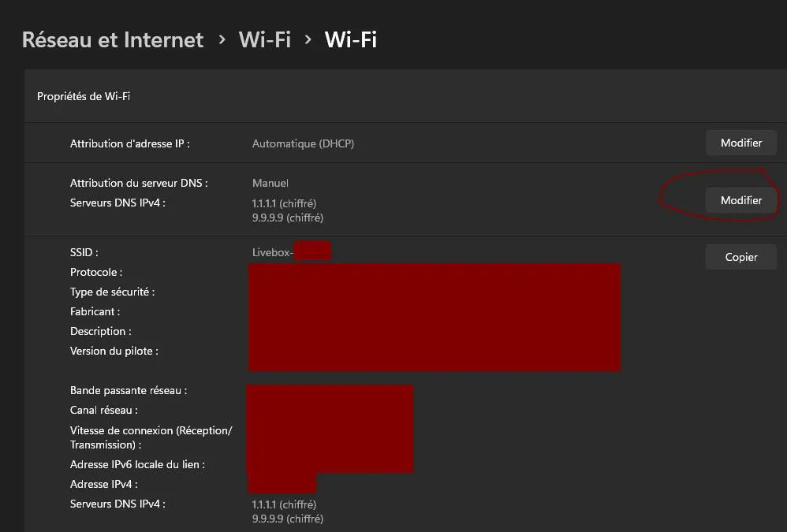Screen dimensions: 787x532
Task: Click the bold Wi-Fi page title
Action: pyautogui.click(x=350, y=39)
